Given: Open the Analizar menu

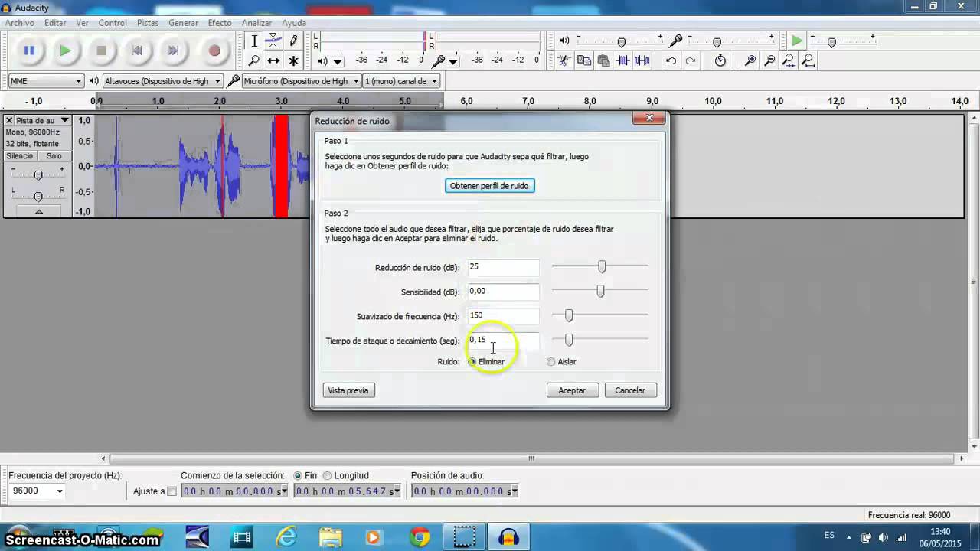Looking at the screenshot, I should pyautogui.click(x=257, y=23).
